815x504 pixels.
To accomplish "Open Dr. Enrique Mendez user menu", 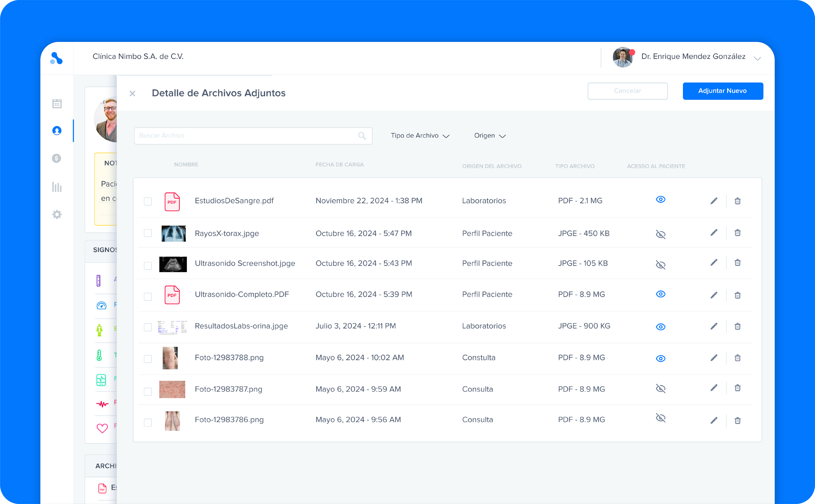I will tap(757, 58).
